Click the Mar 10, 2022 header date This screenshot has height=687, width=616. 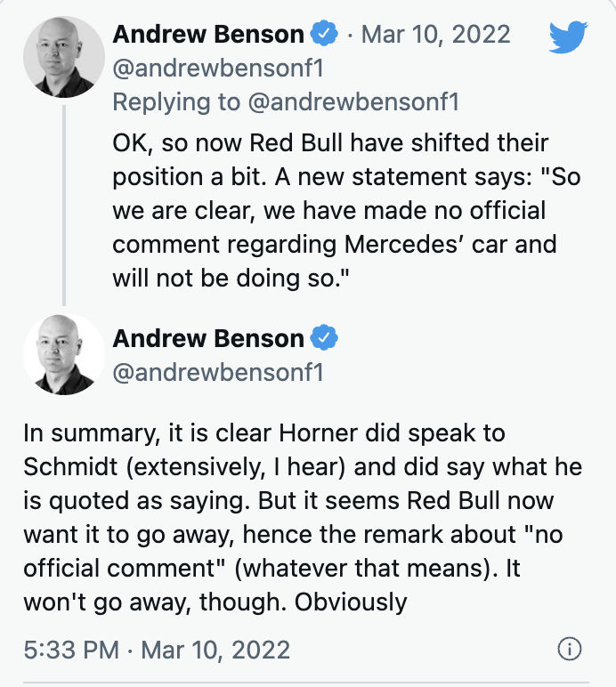(x=436, y=35)
